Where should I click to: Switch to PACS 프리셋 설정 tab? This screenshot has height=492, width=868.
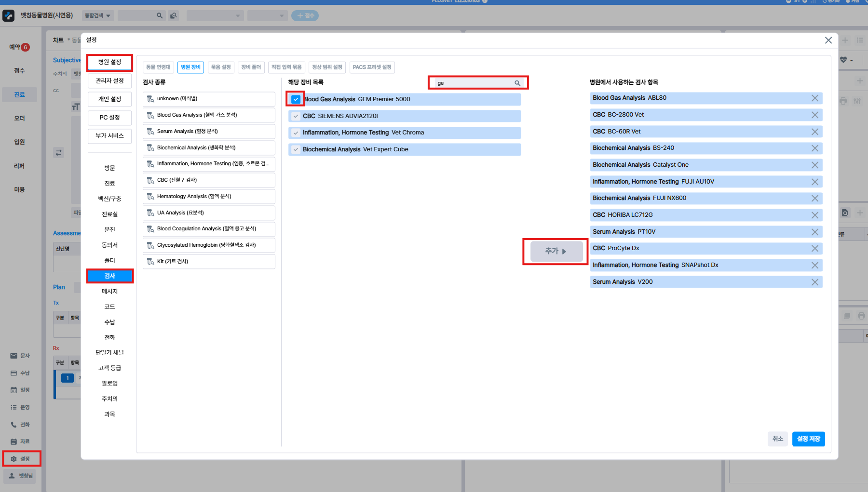(372, 67)
